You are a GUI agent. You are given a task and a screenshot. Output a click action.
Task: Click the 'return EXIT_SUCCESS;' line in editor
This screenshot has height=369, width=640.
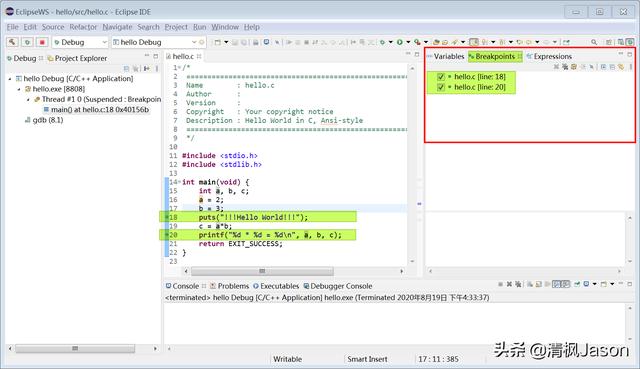click(240, 244)
